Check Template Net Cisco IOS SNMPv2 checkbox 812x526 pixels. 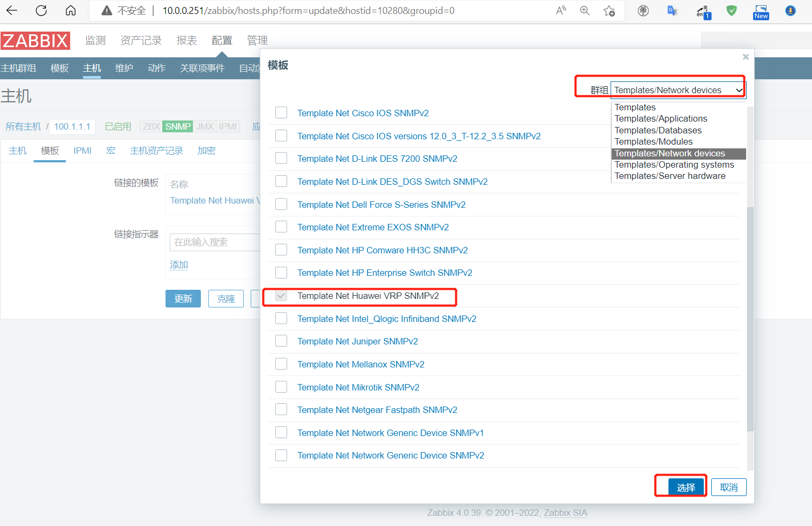281,112
